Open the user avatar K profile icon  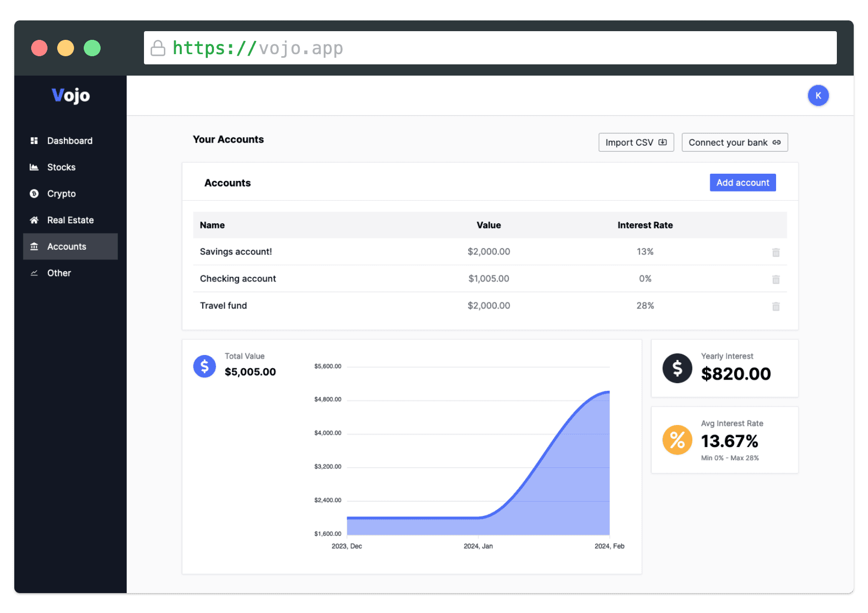click(818, 96)
